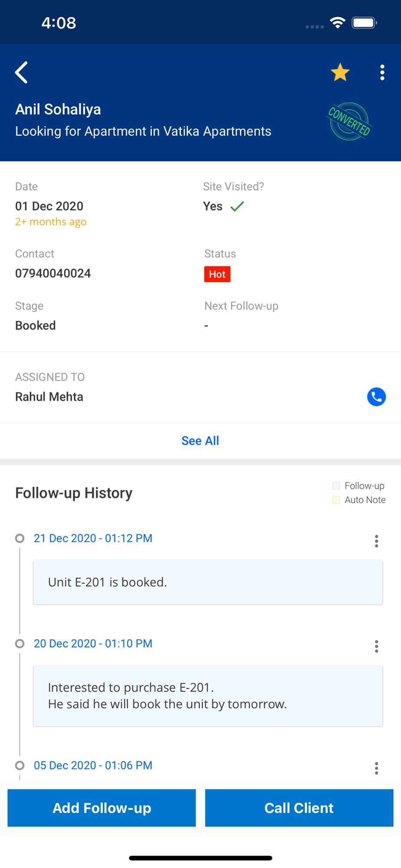The width and height of the screenshot is (401, 868).
Task: Tap the green Converted stamp icon
Action: [349, 122]
